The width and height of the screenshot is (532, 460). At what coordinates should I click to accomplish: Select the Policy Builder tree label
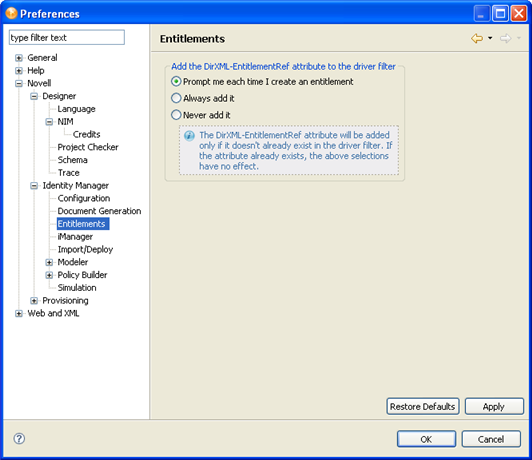(82, 275)
